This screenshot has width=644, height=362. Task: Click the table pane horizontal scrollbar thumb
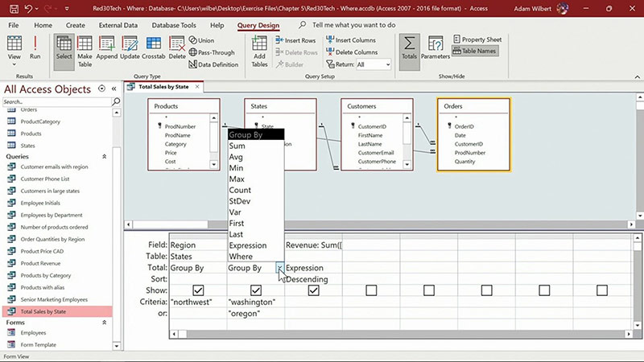171,224
